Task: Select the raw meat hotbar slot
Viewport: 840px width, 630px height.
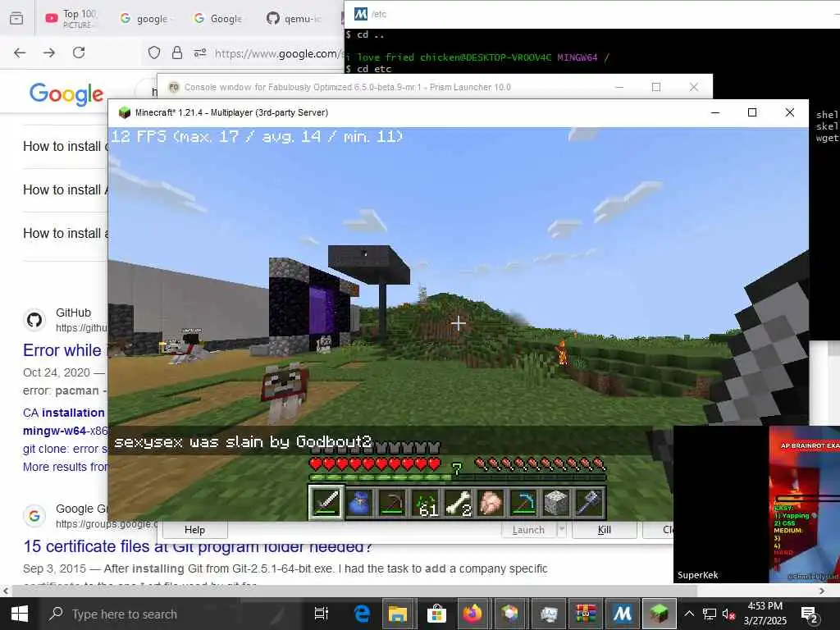Action: (x=491, y=503)
